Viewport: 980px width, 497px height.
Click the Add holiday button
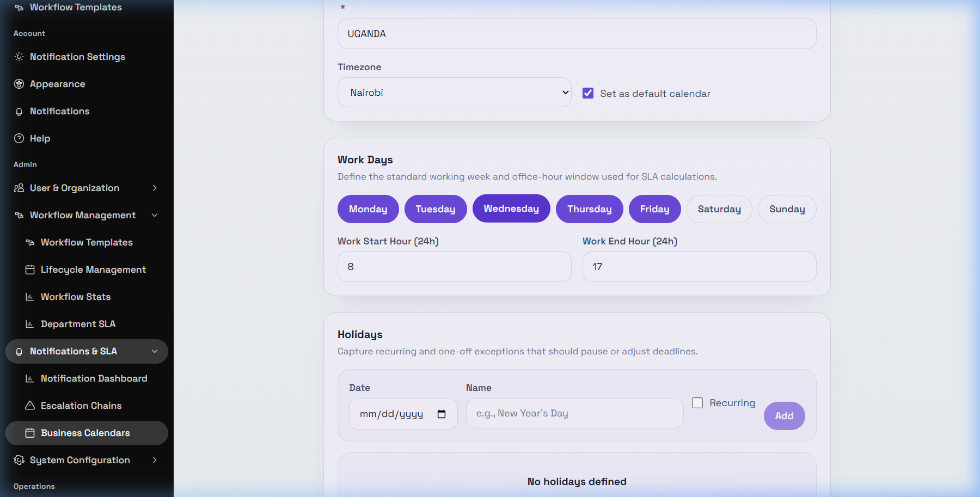point(785,416)
